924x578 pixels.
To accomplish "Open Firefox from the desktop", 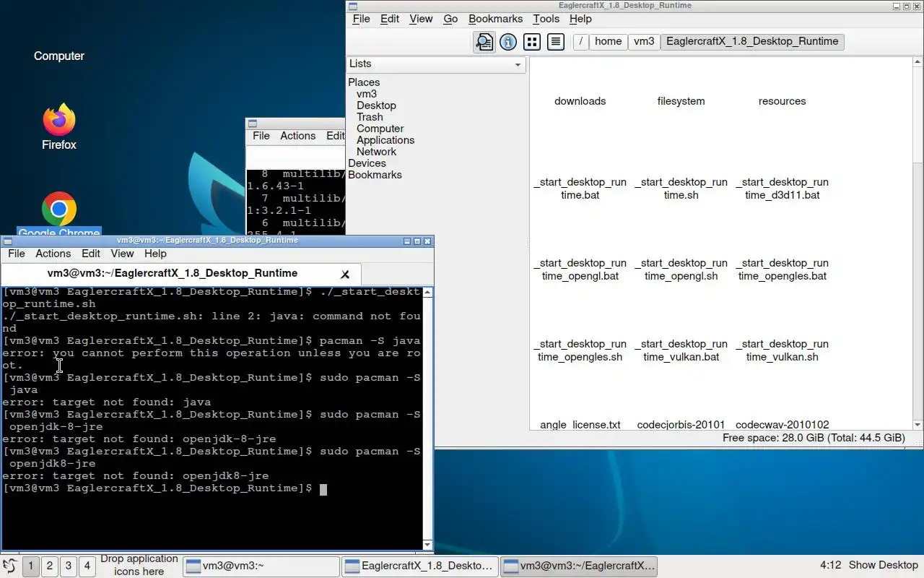I will point(59,127).
